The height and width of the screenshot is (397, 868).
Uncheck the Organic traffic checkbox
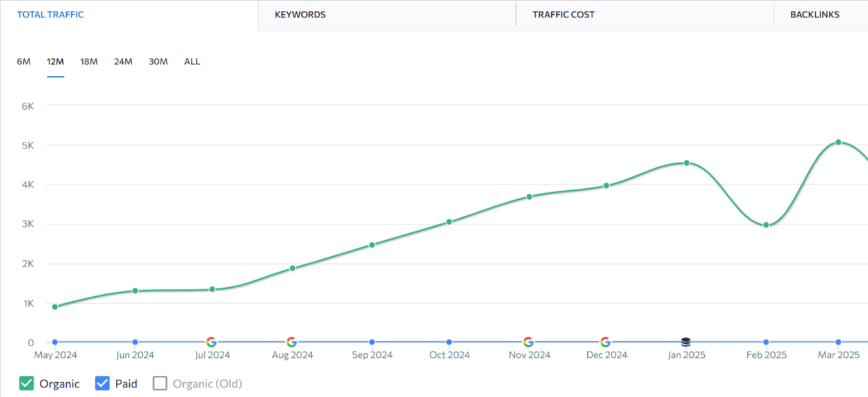26,384
